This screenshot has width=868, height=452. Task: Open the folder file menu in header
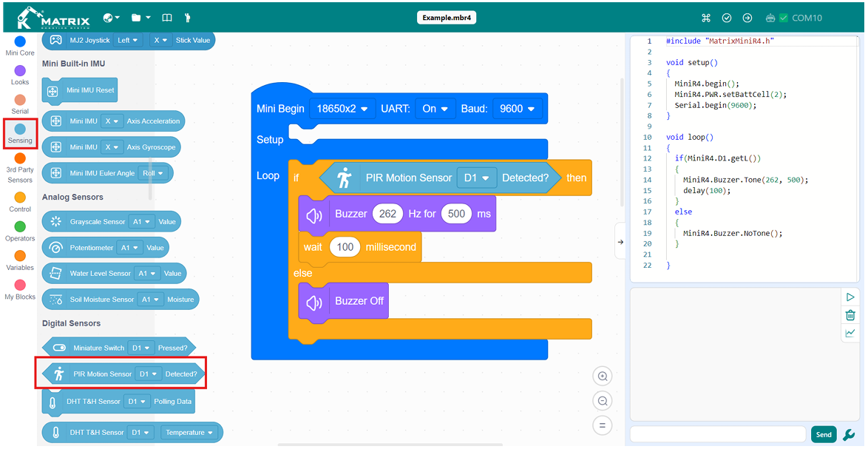(x=140, y=18)
